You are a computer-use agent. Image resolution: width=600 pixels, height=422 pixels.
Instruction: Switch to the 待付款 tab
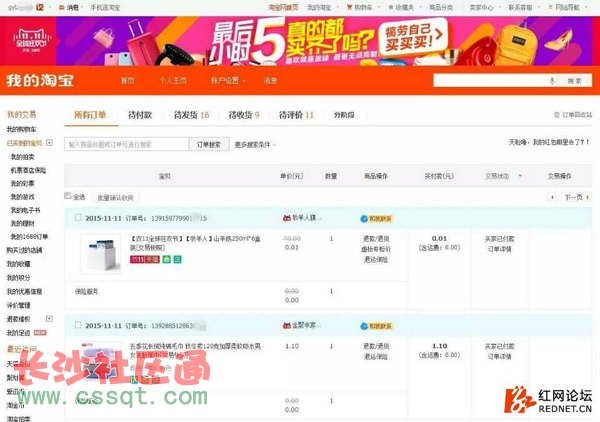(140, 115)
